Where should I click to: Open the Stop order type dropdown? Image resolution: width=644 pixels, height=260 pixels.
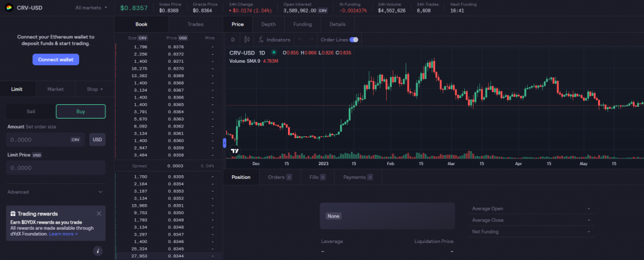tap(95, 89)
